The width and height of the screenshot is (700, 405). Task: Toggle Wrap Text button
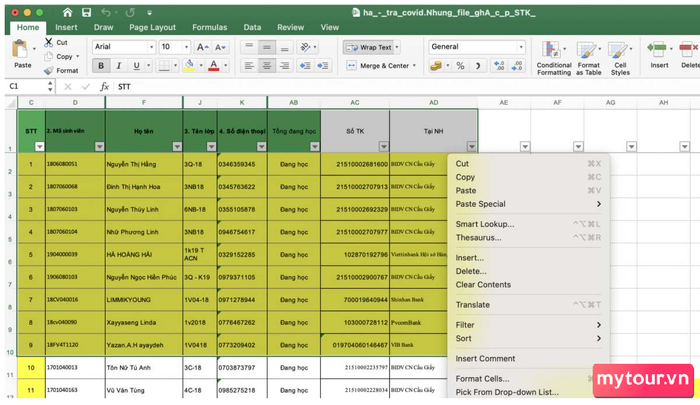point(370,47)
